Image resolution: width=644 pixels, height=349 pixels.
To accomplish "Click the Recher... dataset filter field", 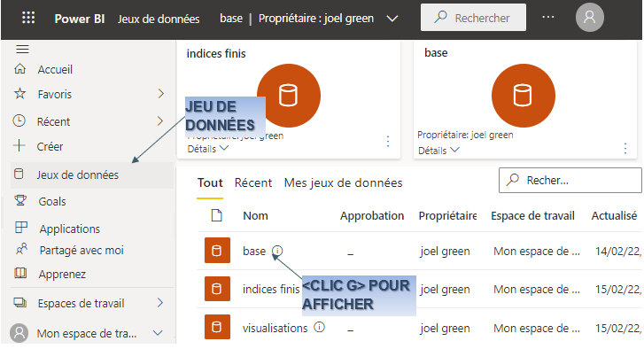I will pyautogui.click(x=570, y=180).
